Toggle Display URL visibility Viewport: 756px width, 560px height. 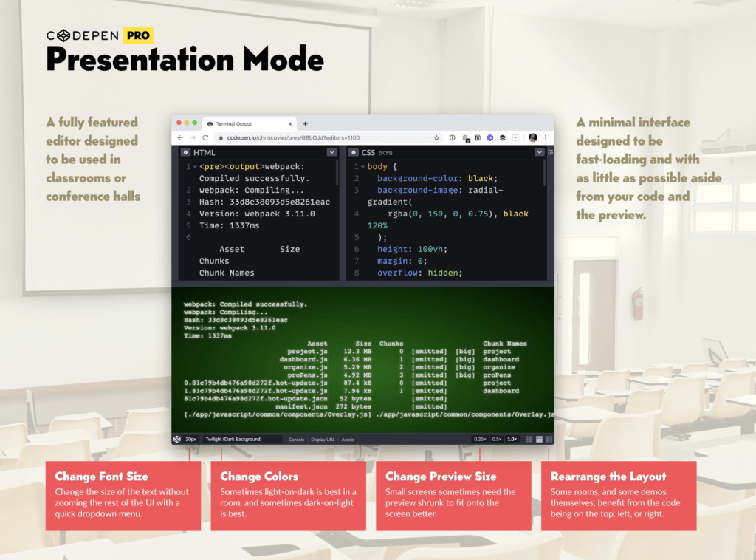click(x=323, y=439)
